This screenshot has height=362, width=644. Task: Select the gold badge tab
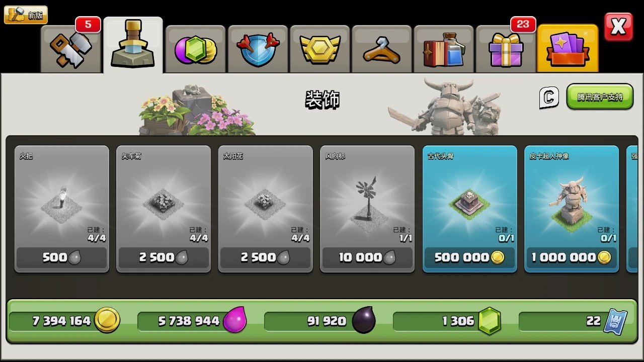319,48
